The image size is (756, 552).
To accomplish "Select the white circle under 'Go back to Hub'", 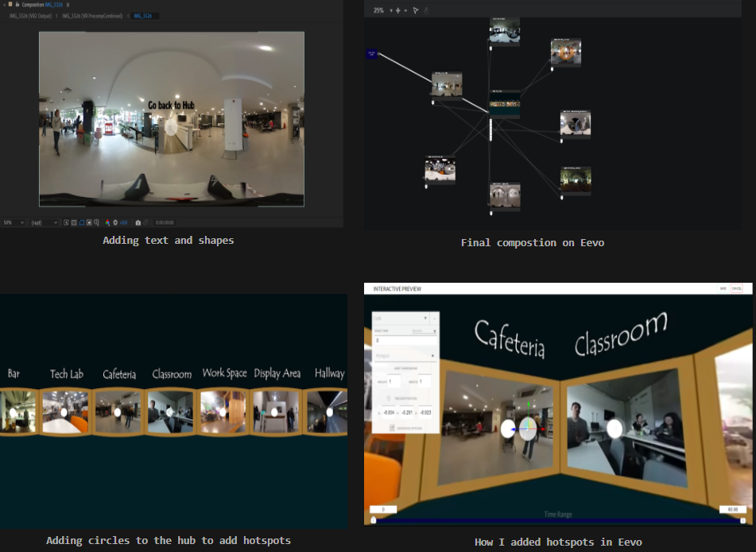I will pyautogui.click(x=171, y=127).
